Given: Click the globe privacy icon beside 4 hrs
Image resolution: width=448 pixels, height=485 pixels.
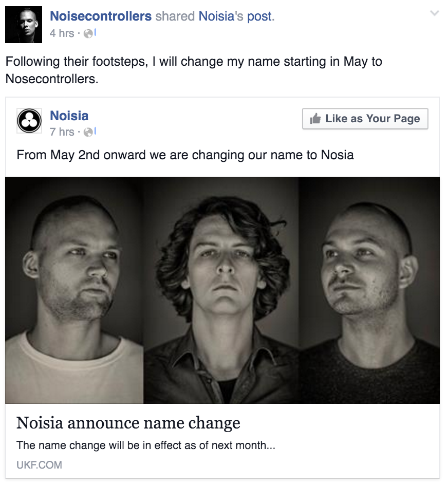Looking at the screenshot, I should tap(88, 33).
